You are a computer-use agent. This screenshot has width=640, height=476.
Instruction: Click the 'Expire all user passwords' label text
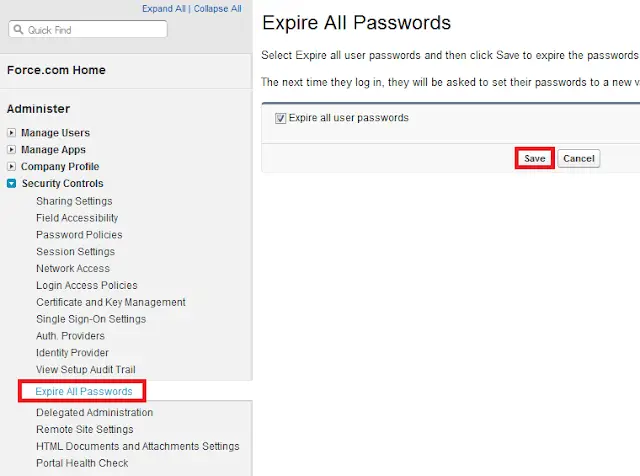(349, 118)
